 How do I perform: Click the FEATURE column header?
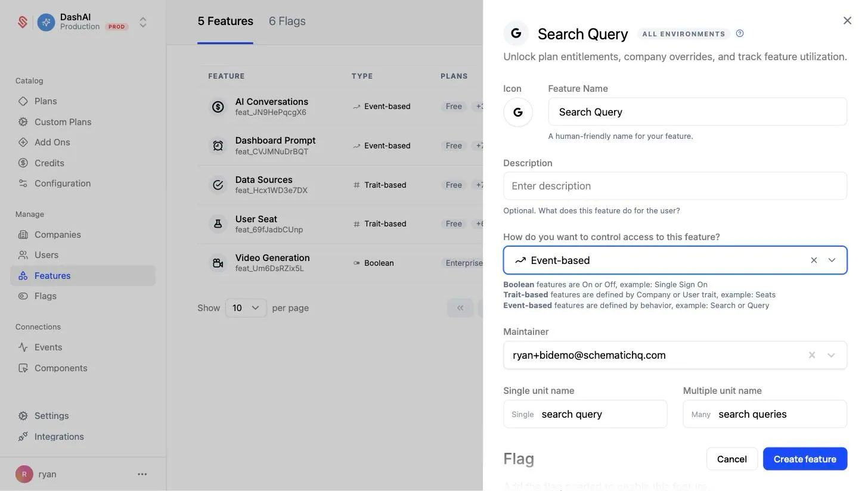click(x=227, y=76)
